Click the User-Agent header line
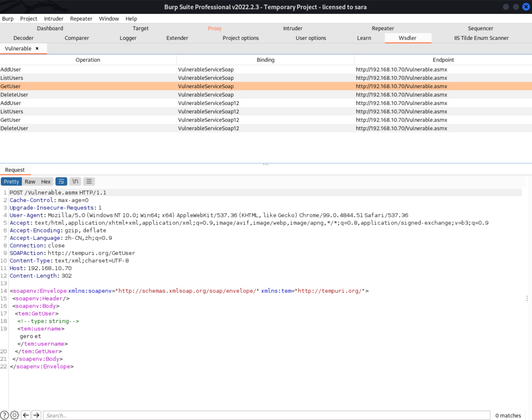The height and width of the screenshot is (420, 532). pos(209,215)
